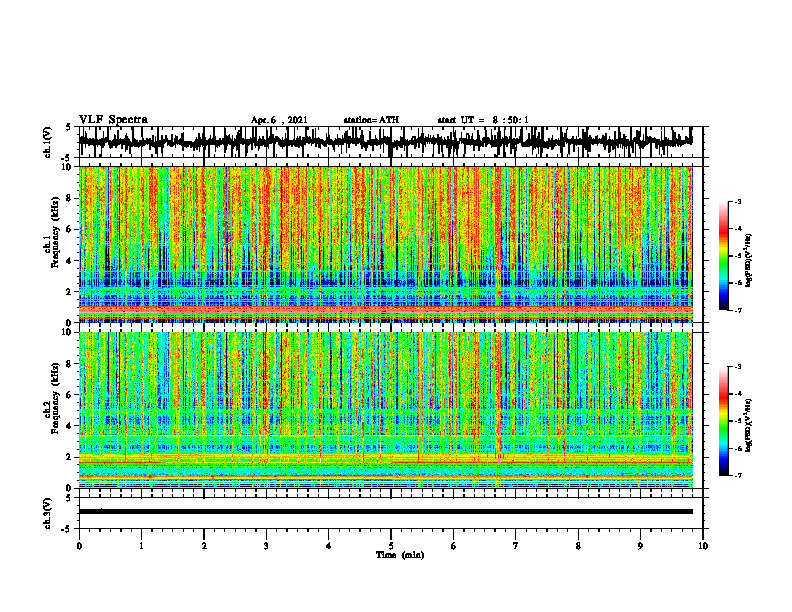Click the ch.1 PSD color bar
Viewport: 792px width, 612px height.
724,256
